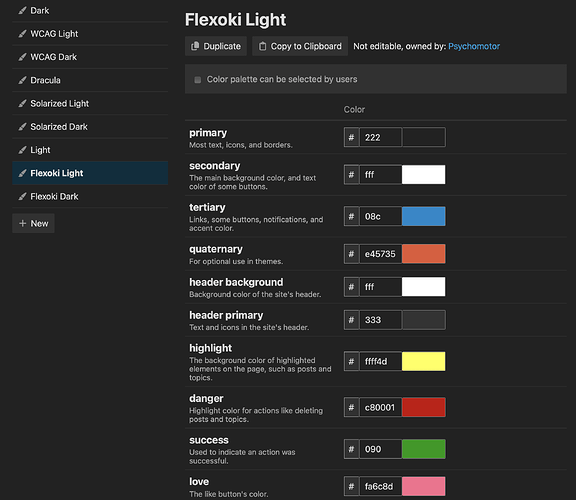
Task: Click the 'Flexoki Light' page heading
Action: tap(235, 20)
